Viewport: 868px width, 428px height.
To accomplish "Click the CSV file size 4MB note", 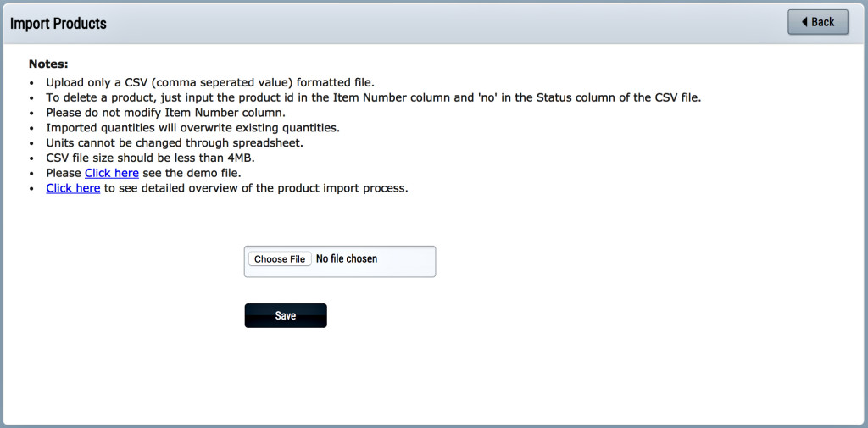I will (150, 158).
